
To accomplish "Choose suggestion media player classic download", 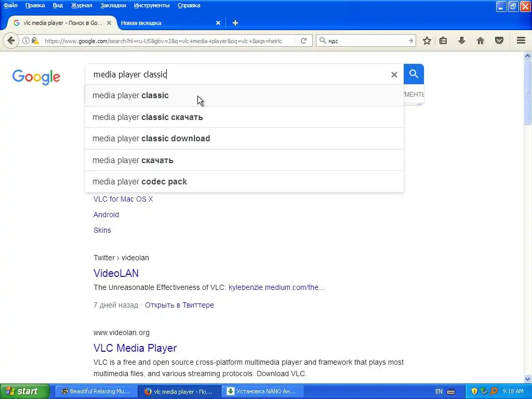I will click(x=244, y=138).
